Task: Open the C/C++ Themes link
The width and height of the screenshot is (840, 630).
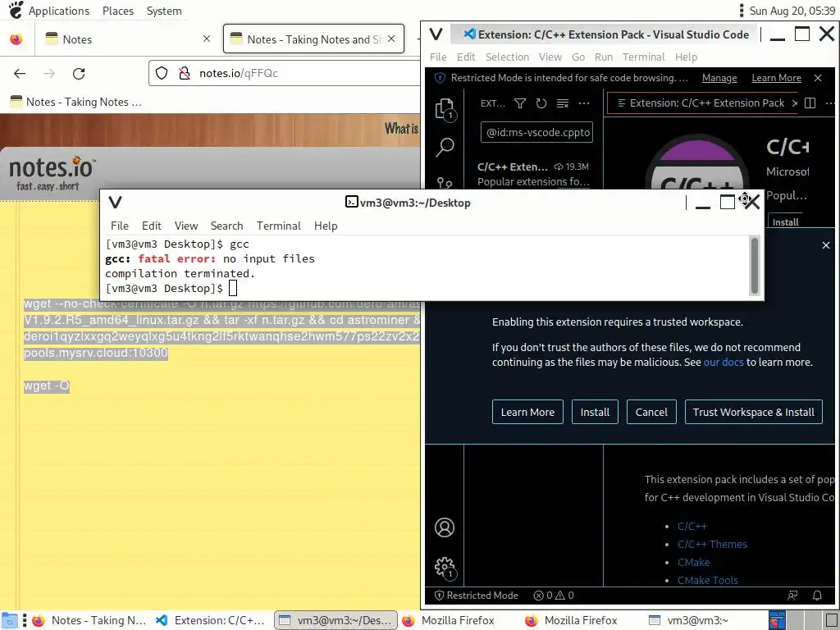Action: pos(712,545)
